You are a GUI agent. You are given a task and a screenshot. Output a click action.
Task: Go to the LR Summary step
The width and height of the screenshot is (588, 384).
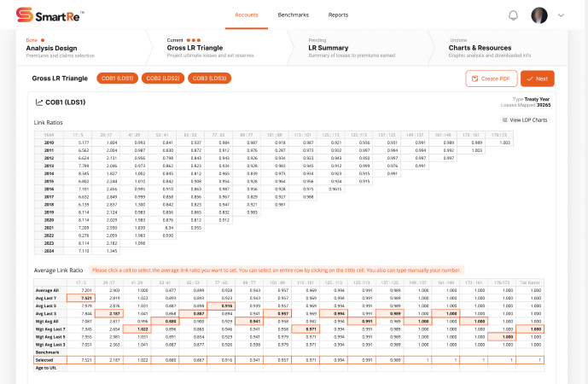click(333, 49)
